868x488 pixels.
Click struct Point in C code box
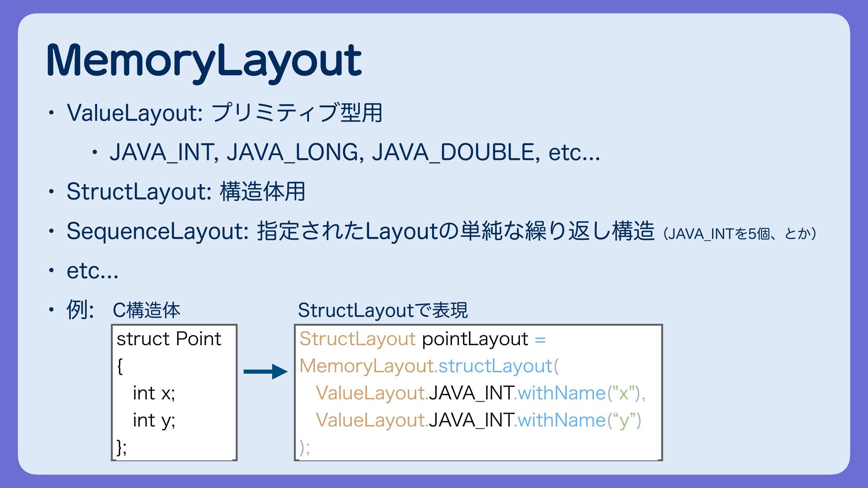[x=169, y=339]
